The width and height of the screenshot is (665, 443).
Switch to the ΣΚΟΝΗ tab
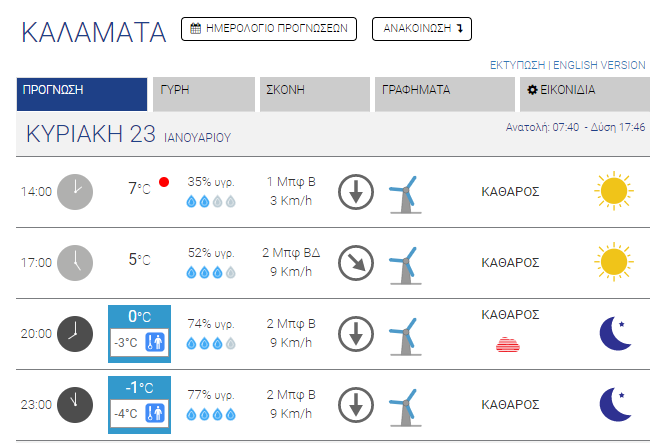pos(313,91)
